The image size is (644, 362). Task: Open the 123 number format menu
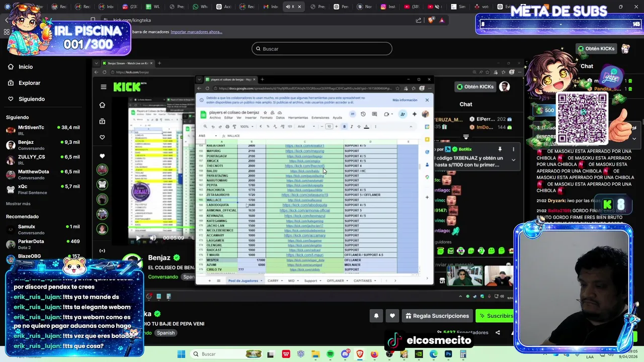[x=290, y=127]
